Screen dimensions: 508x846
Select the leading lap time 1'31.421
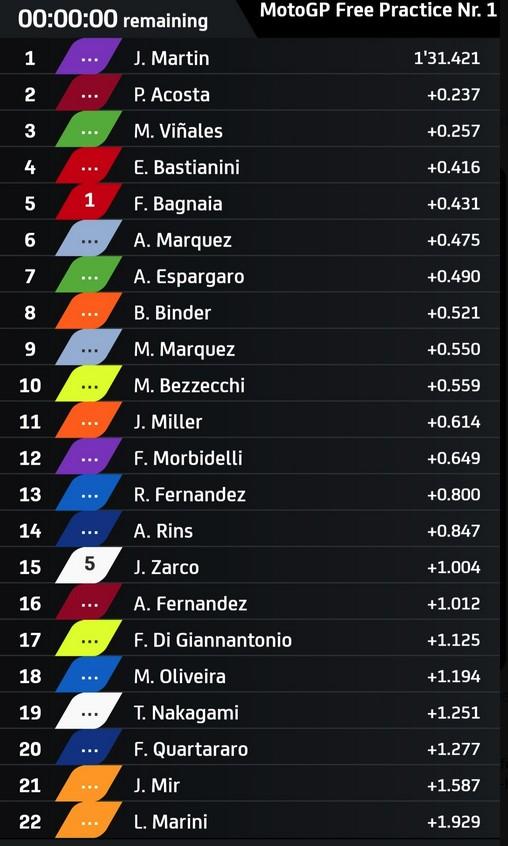pyautogui.click(x=447, y=58)
